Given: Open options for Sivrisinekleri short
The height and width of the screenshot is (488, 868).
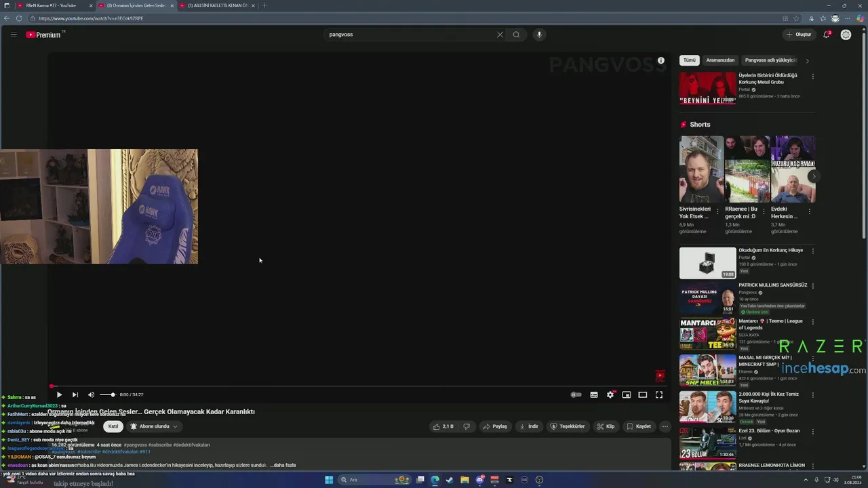Looking at the screenshot, I should click(717, 211).
